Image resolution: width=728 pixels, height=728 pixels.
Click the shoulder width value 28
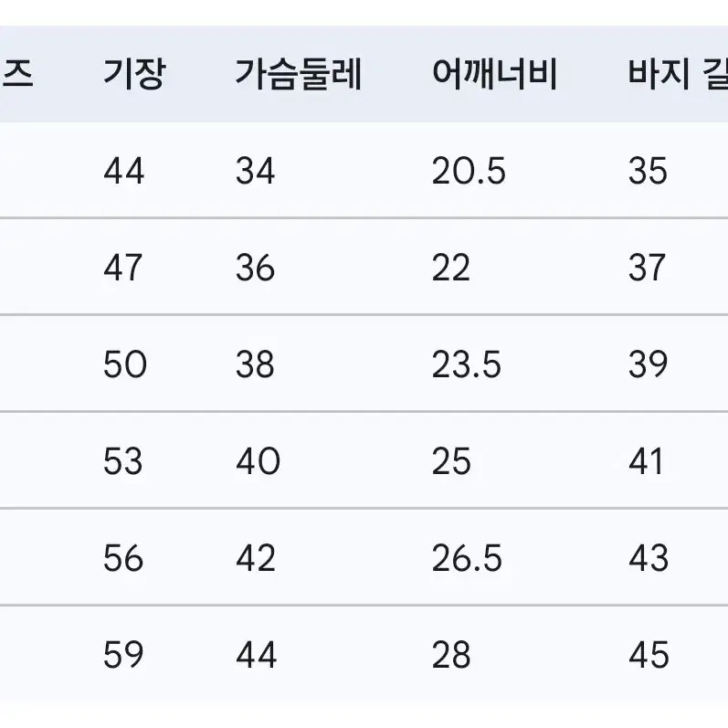pos(451,655)
